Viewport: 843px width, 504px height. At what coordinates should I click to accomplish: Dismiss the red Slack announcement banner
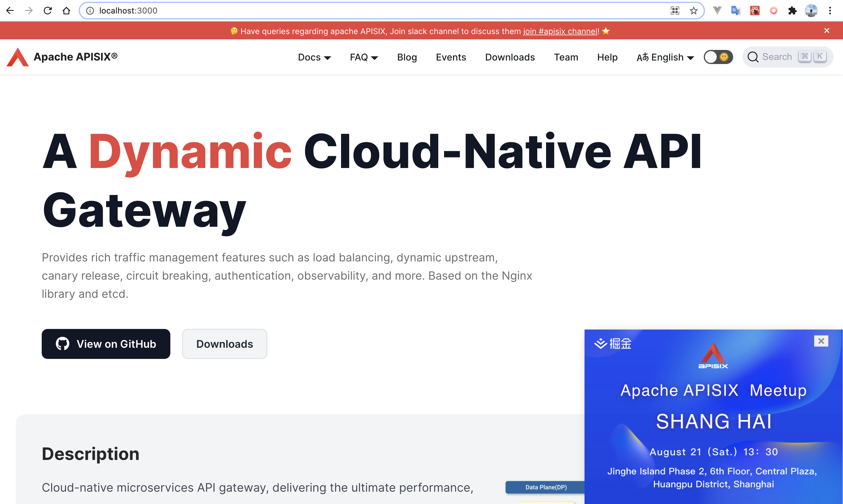827,31
